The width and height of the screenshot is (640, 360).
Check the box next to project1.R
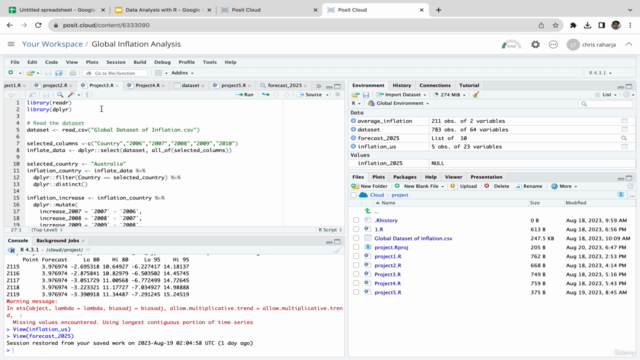356,256
